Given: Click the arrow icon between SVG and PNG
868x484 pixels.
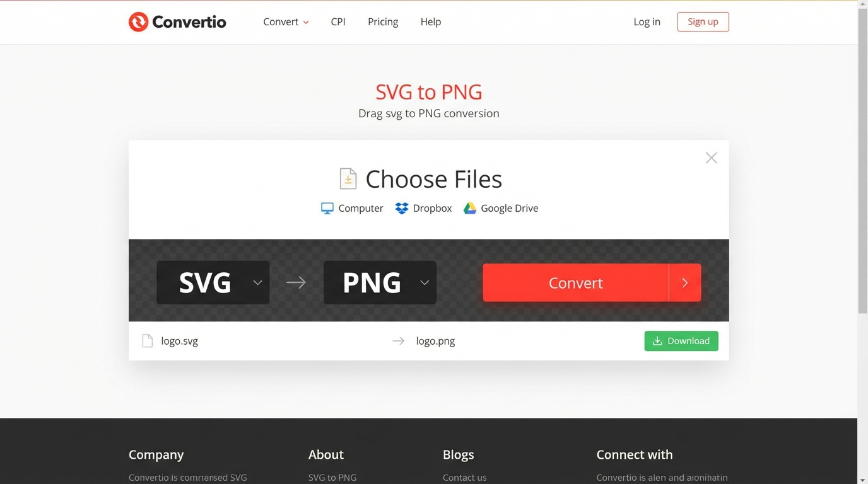Looking at the screenshot, I should coord(296,282).
